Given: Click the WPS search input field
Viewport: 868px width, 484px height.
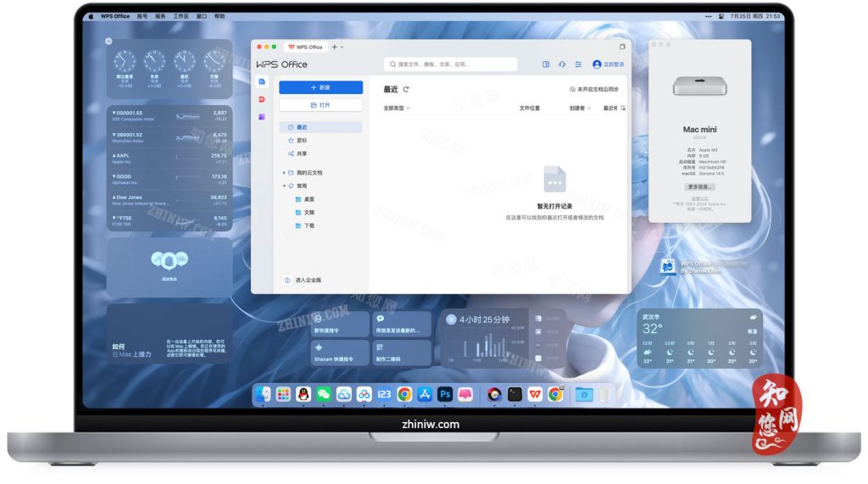Looking at the screenshot, I should (x=451, y=64).
